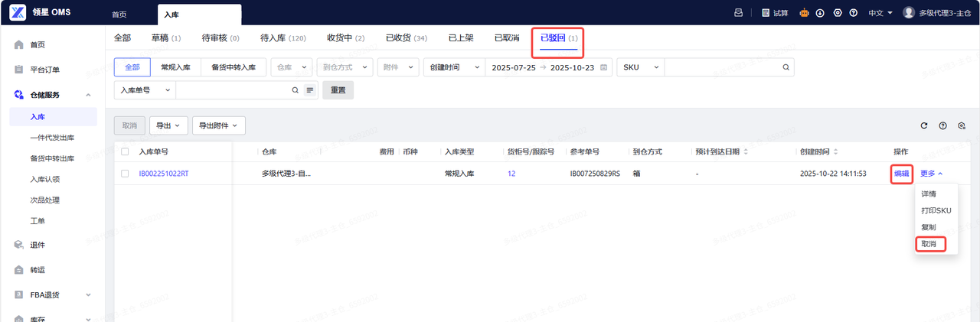This screenshot has width=980, height=322.
Task: Collapse the 仓储服务 sidebar group
Action: pos(88,95)
